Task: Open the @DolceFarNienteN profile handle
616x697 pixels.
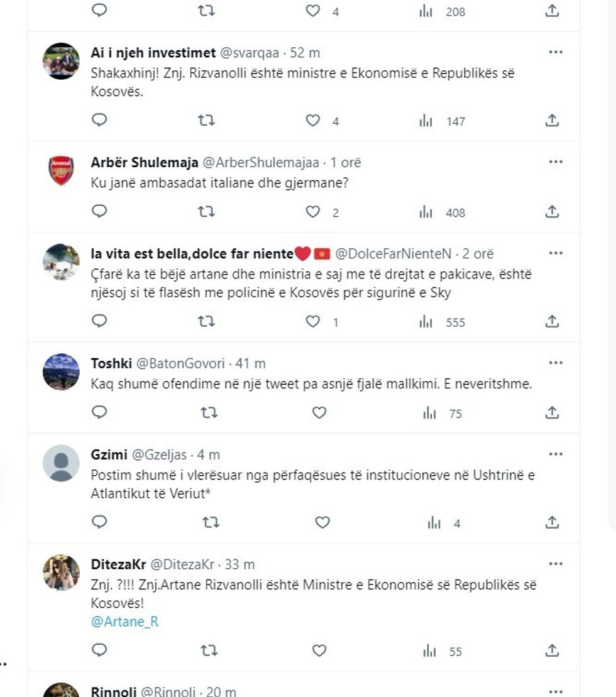Action: click(393, 254)
